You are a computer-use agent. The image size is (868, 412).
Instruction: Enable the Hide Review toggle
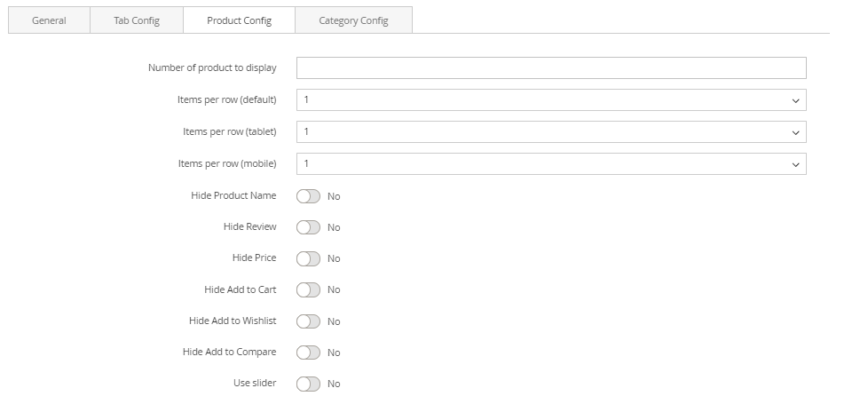[x=308, y=227]
